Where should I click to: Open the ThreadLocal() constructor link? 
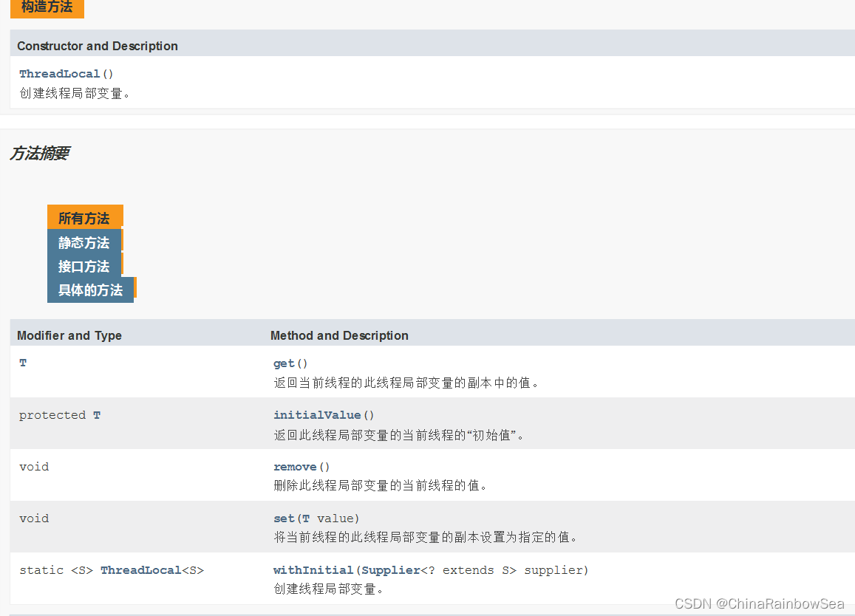(59, 74)
